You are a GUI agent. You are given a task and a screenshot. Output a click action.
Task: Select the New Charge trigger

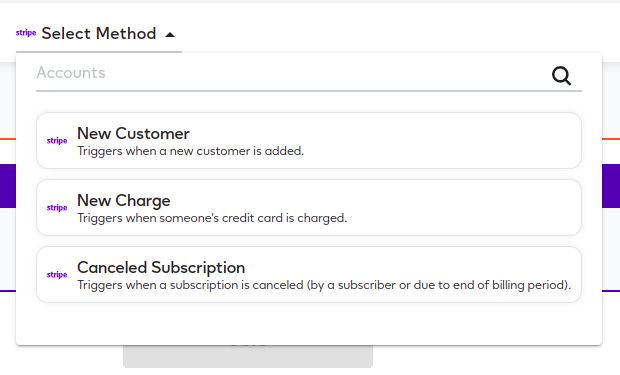[x=309, y=208]
